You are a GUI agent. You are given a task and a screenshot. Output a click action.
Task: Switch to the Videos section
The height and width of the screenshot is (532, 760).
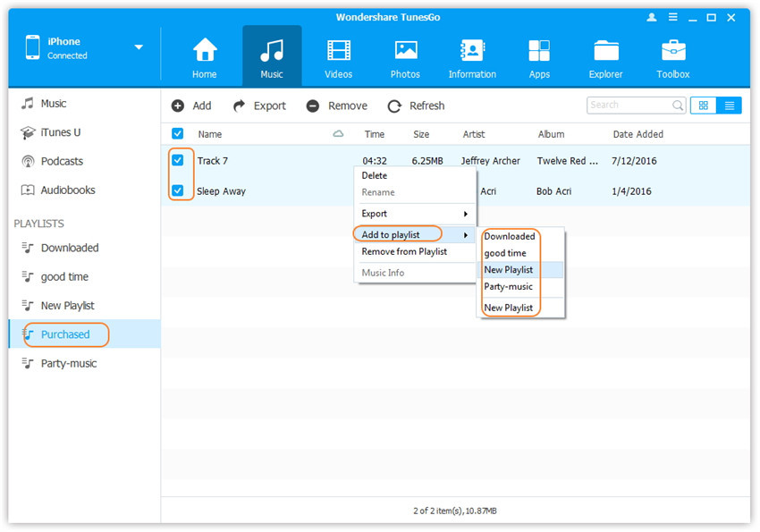pos(338,59)
